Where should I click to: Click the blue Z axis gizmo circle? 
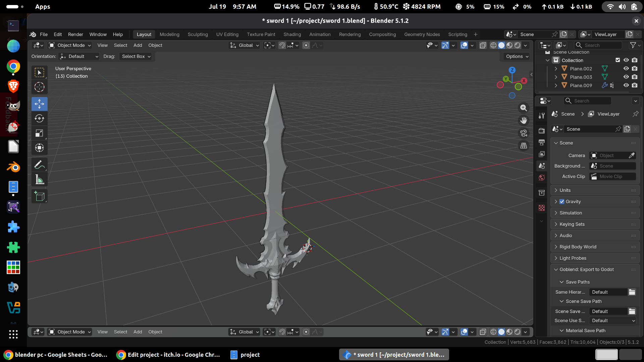[512, 70]
